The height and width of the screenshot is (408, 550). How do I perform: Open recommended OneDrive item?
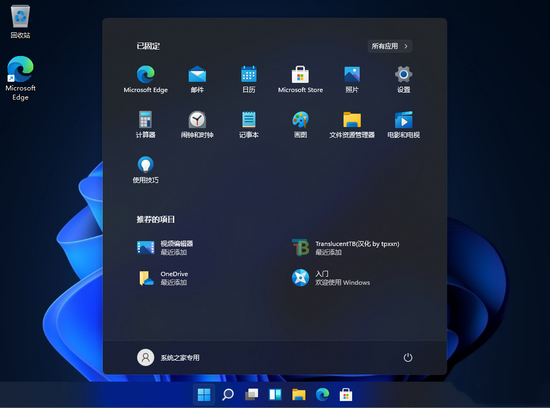pos(163,278)
